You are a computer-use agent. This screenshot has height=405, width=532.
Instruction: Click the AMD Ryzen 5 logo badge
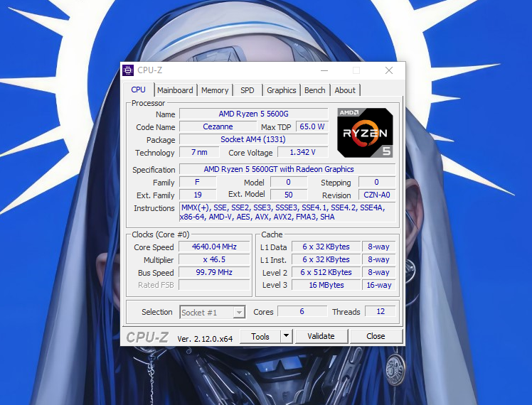coord(365,133)
